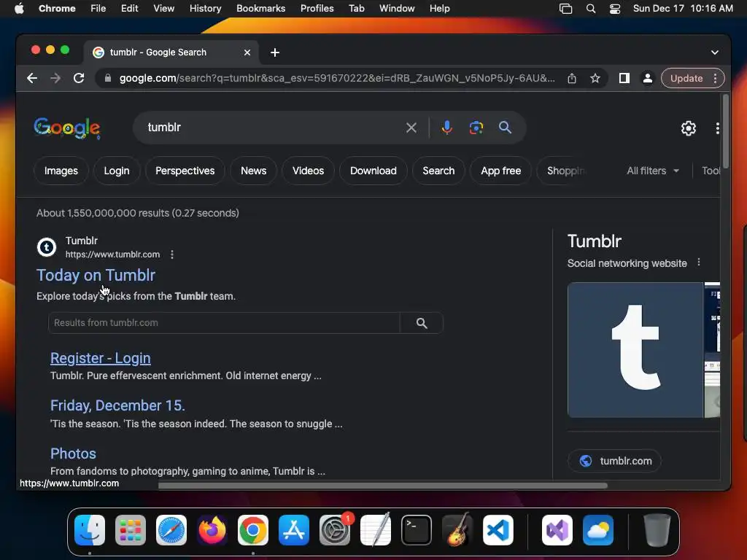Image resolution: width=747 pixels, height=560 pixels.
Task: Open the Photos sitelink
Action: (74, 454)
